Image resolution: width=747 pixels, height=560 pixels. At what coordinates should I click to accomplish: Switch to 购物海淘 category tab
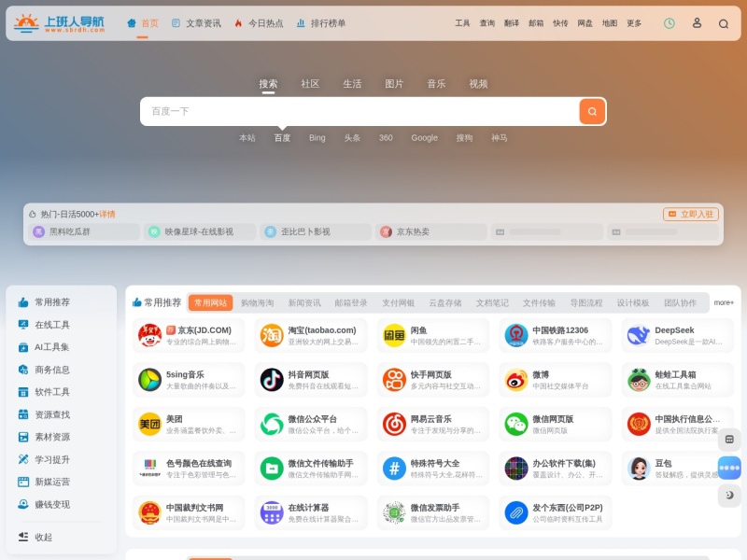click(x=258, y=302)
